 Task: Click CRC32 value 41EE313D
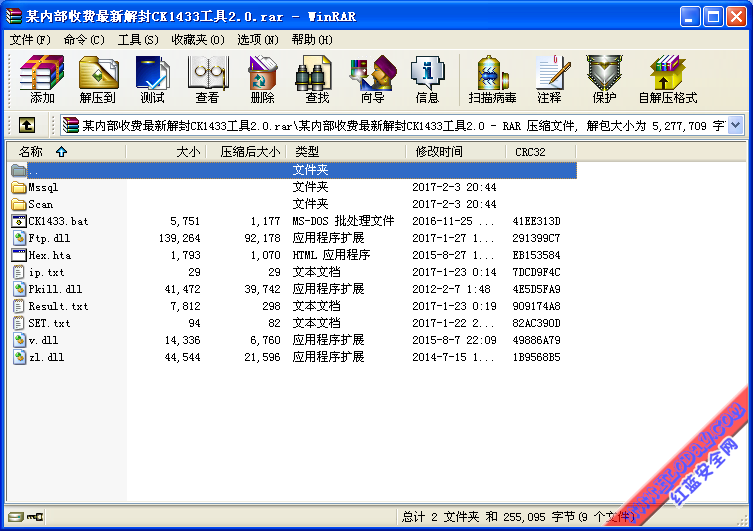coord(536,221)
